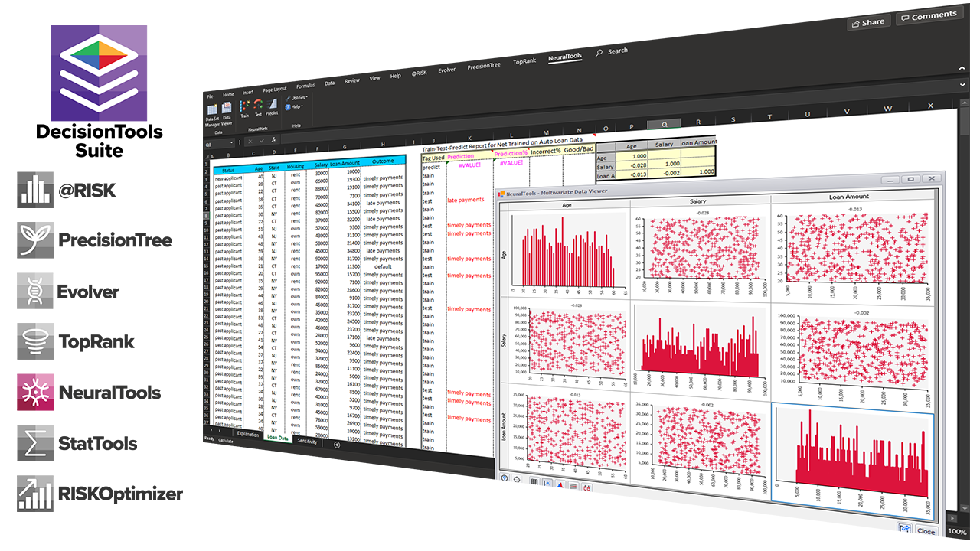Switch to the Formulas ribbon tab
Screen dimensions: 980x551
(x=305, y=86)
